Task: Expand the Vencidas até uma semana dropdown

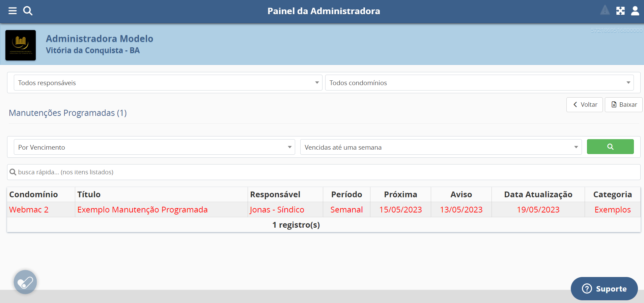Action: [441, 147]
